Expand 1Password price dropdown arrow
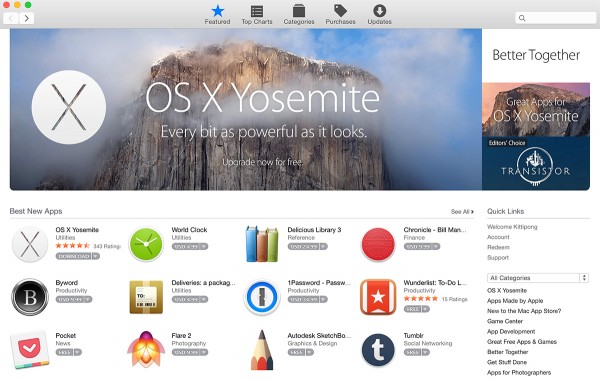 tap(324, 299)
